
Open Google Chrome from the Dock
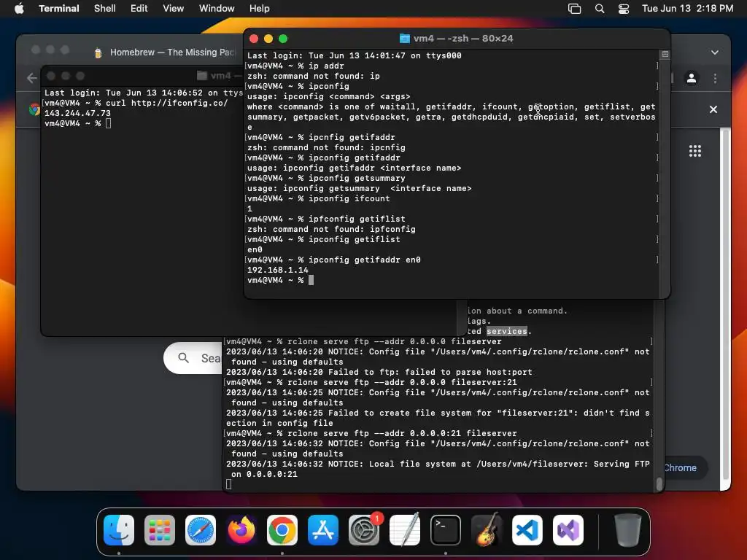[x=282, y=530]
